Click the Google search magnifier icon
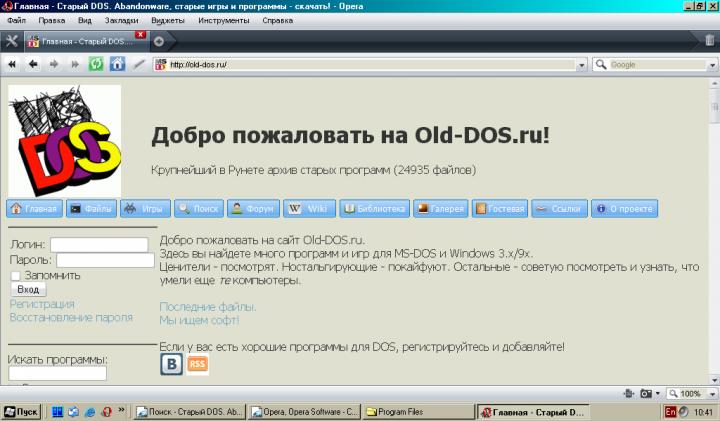 [601, 64]
